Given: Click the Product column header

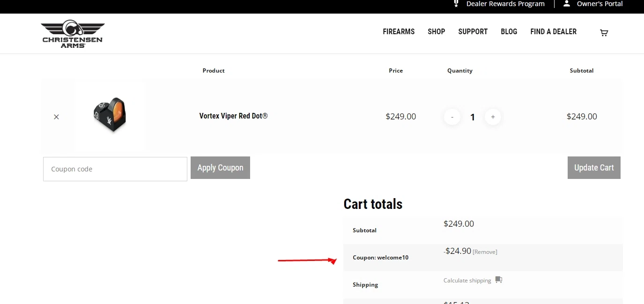Looking at the screenshot, I should click(x=214, y=71).
